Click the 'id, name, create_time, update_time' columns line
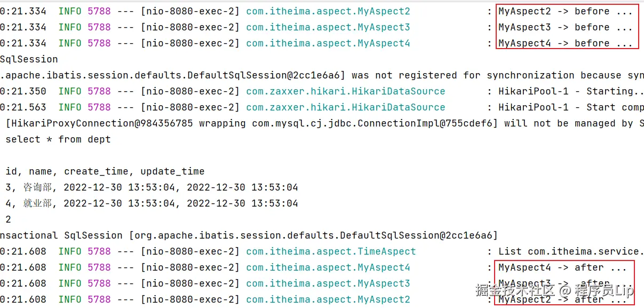644x308 pixels. pos(105,171)
